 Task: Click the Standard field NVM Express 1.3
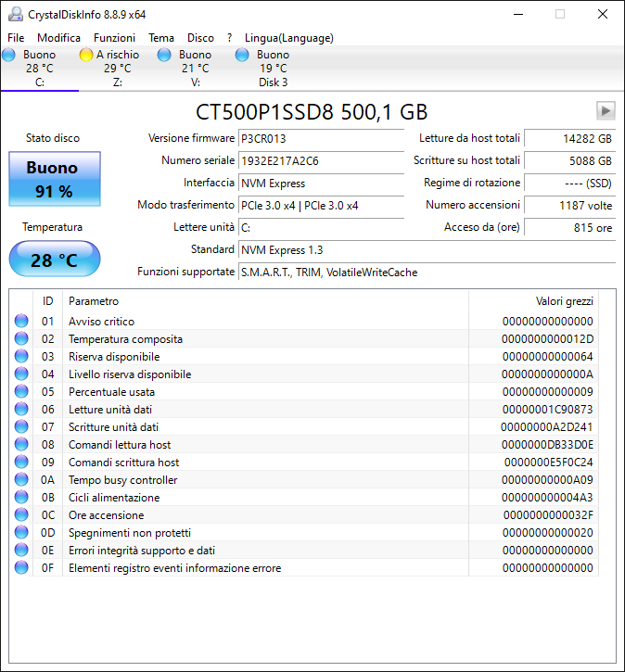tap(427, 250)
